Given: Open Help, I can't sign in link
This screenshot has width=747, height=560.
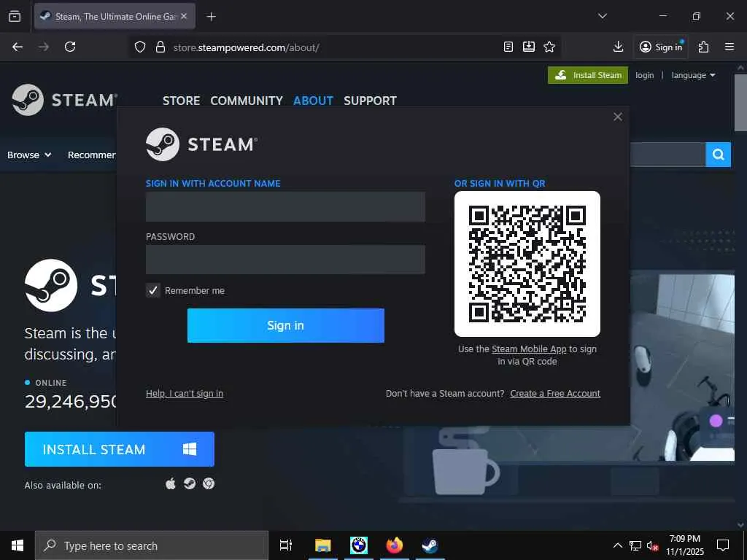Looking at the screenshot, I should pos(185,393).
